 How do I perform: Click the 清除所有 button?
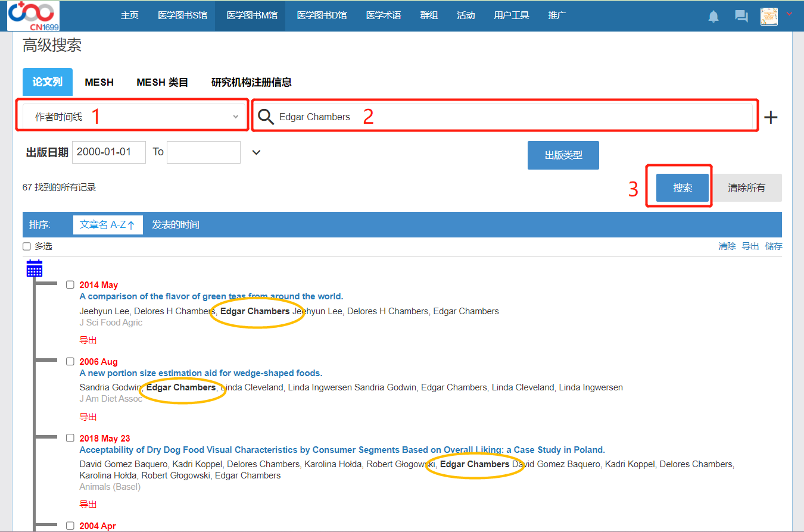746,188
